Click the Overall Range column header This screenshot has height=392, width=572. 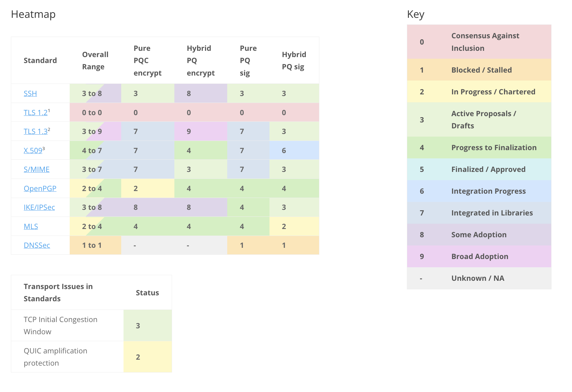(x=95, y=60)
